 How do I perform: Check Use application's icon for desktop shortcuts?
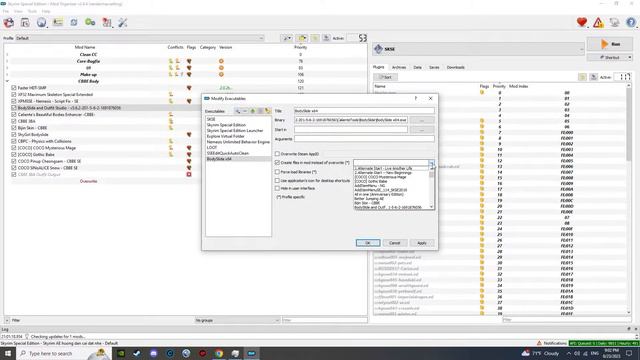(277, 180)
